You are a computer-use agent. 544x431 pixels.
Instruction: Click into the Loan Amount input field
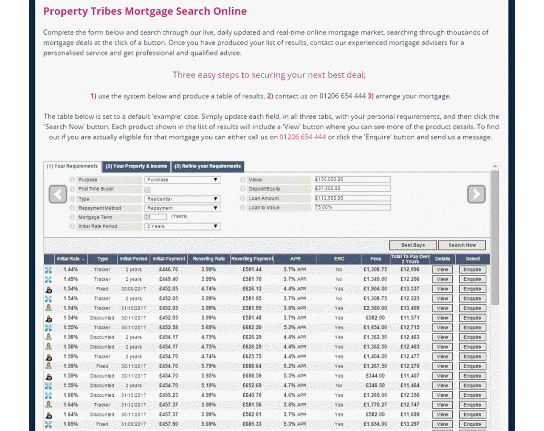[352, 198]
